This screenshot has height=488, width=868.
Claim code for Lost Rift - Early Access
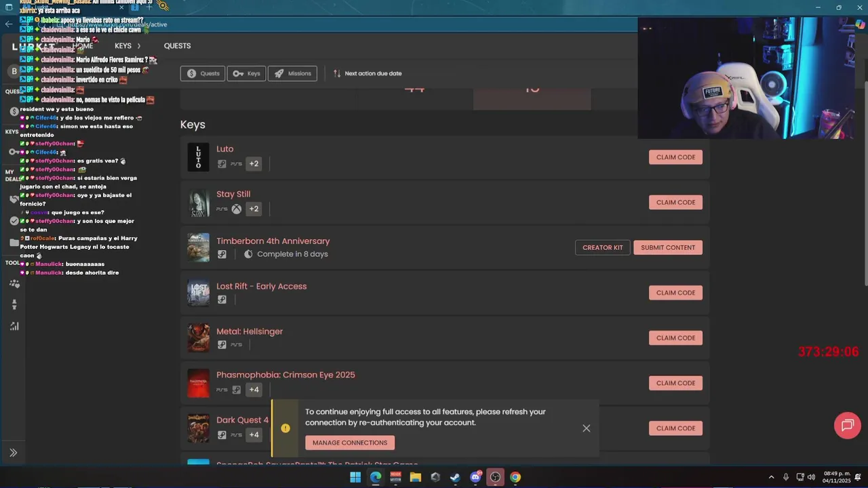(675, 293)
